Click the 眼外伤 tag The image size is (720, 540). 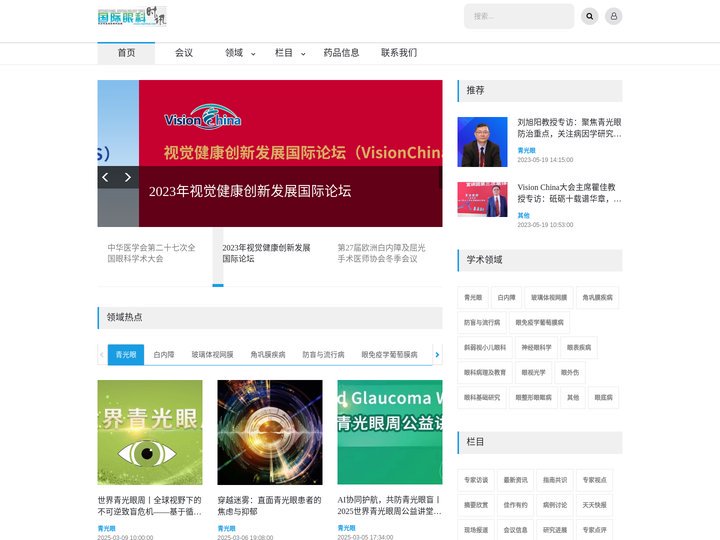[x=570, y=372]
